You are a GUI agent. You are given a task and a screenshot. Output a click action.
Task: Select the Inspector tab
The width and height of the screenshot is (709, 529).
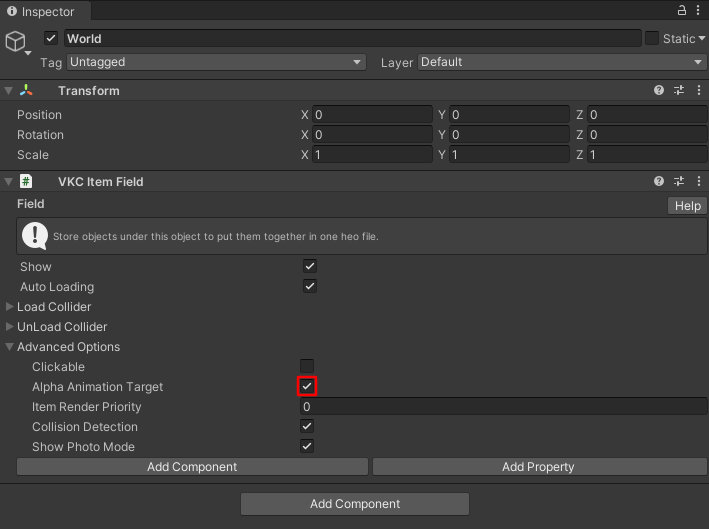tap(41, 12)
